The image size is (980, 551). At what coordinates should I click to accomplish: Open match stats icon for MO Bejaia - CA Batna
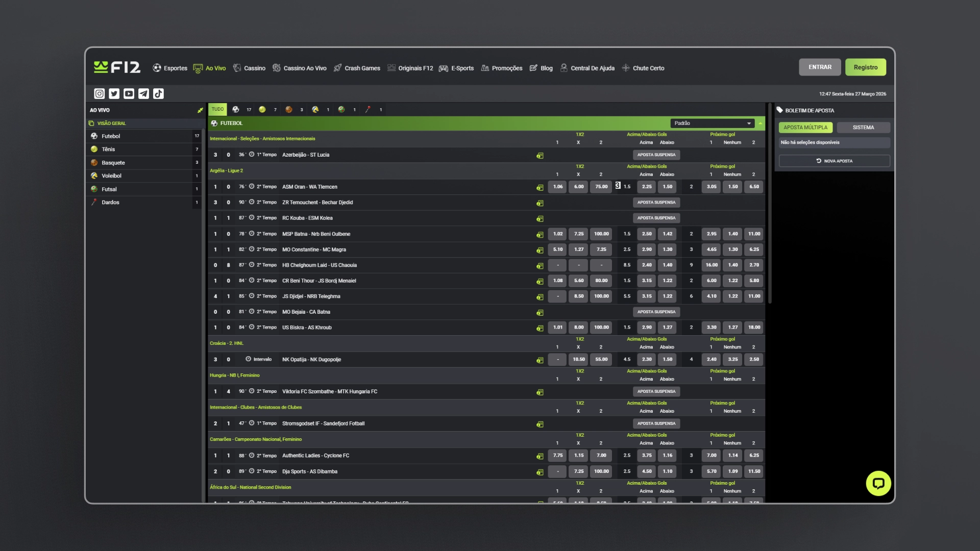coord(540,313)
